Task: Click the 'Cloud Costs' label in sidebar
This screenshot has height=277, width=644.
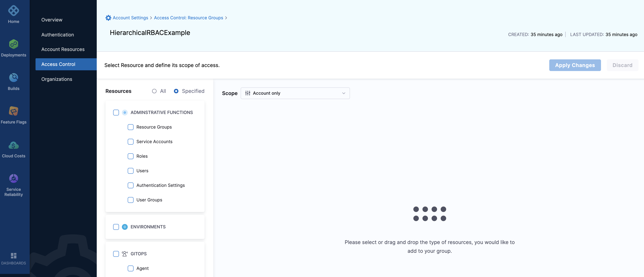Action: (x=13, y=156)
